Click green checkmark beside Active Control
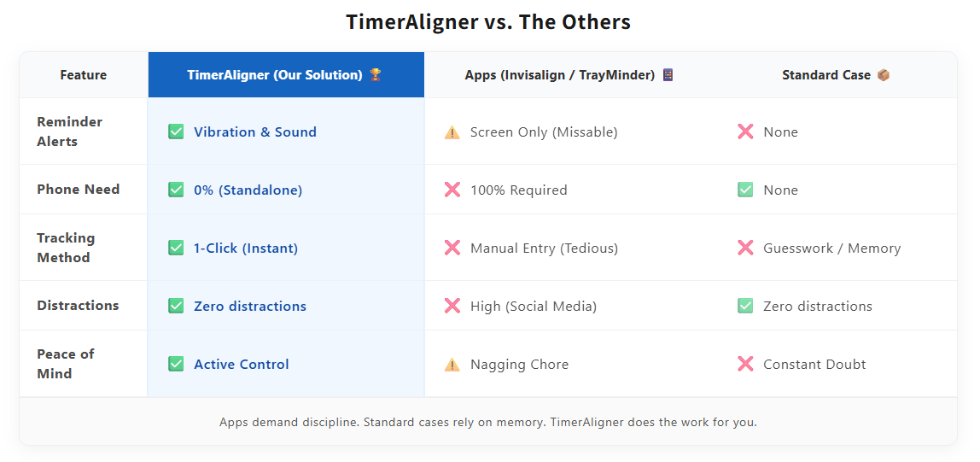 coord(176,364)
